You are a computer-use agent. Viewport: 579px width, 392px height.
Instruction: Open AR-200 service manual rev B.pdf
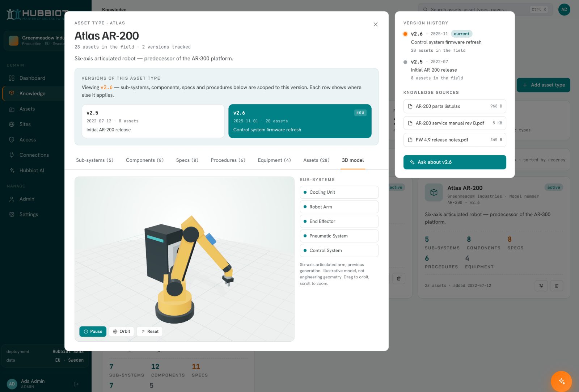(455, 123)
